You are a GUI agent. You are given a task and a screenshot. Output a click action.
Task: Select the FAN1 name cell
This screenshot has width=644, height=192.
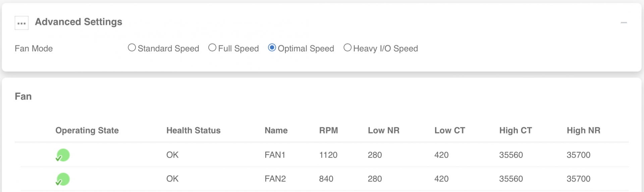[275, 155]
